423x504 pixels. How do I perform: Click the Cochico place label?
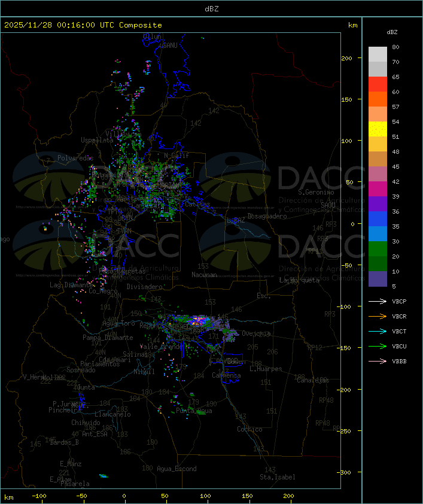coord(249,429)
